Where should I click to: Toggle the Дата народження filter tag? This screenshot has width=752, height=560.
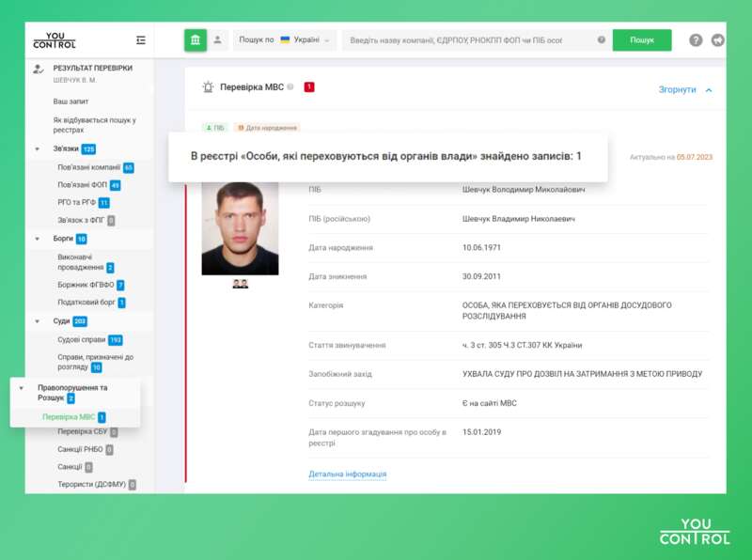click(x=267, y=128)
